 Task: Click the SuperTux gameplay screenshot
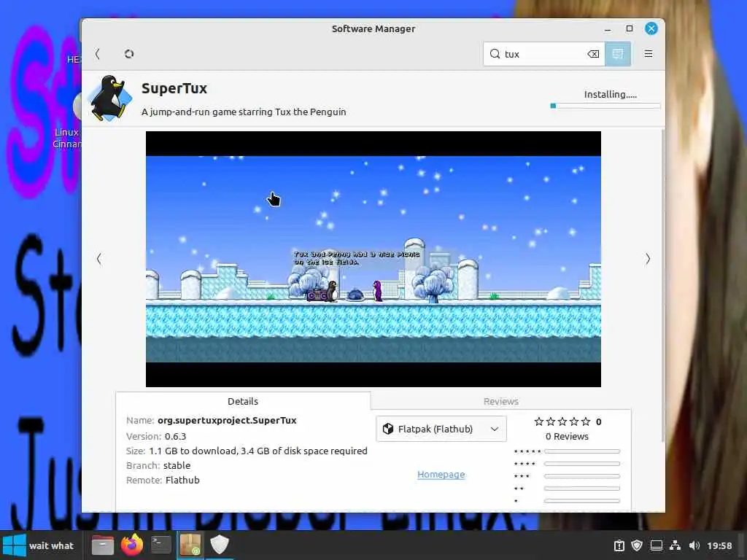point(373,259)
